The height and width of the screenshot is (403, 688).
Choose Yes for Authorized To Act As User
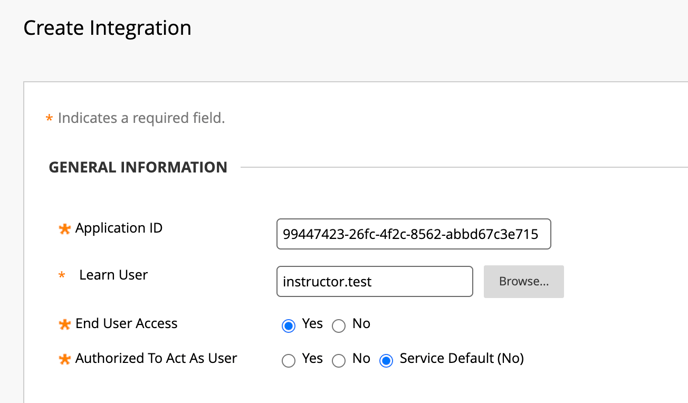(288, 360)
